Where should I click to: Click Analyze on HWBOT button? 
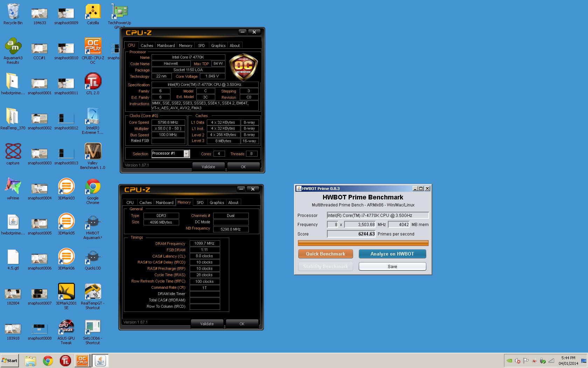pyautogui.click(x=392, y=254)
